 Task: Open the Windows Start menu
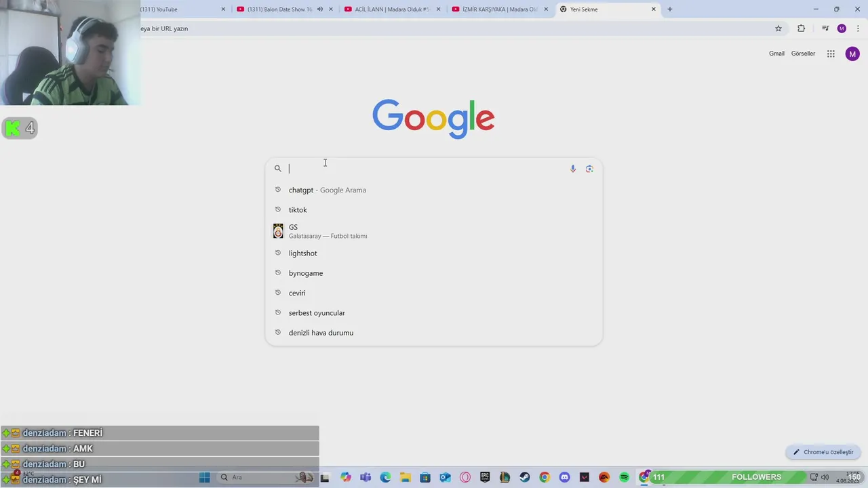204,477
